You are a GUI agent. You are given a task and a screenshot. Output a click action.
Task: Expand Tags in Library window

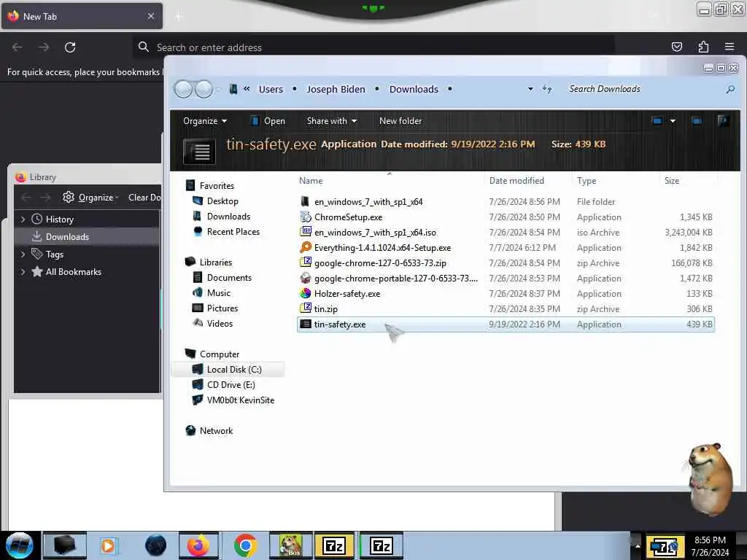[23, 254]
